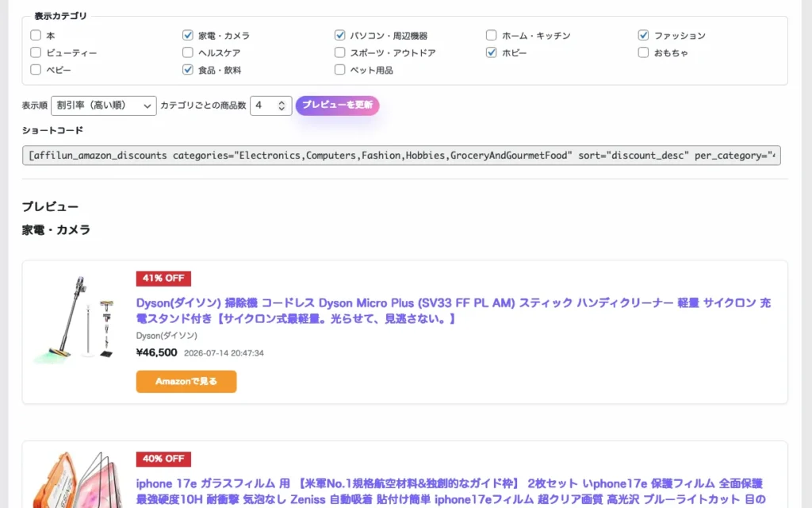Screen dimensions: 812x508
Task: Click the 家電・カメラ preview section heading
Action: [56, 229]
